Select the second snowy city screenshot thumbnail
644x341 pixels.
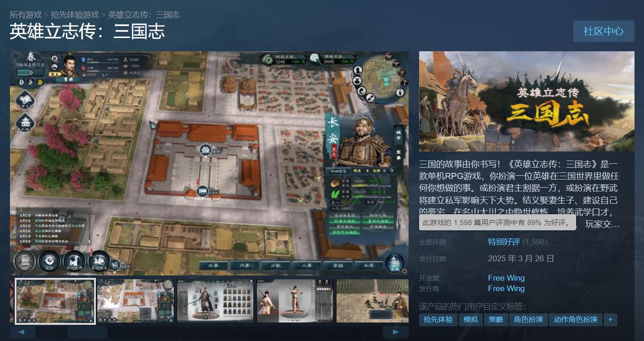pyautogui.click(x=135, y=301)
